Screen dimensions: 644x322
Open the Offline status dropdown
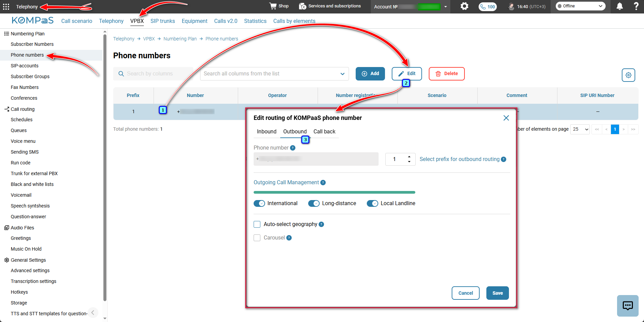click(x=581, y=6)
